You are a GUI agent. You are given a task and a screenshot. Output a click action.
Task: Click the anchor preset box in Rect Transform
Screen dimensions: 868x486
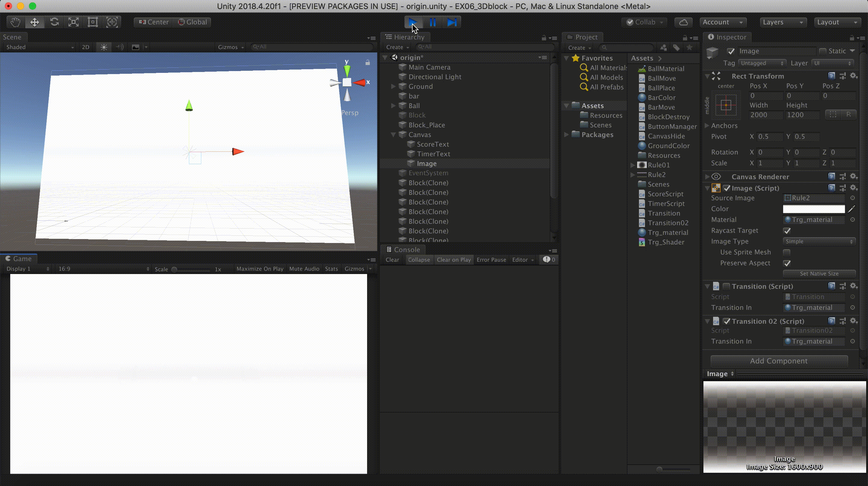click(x=726, y=105)
